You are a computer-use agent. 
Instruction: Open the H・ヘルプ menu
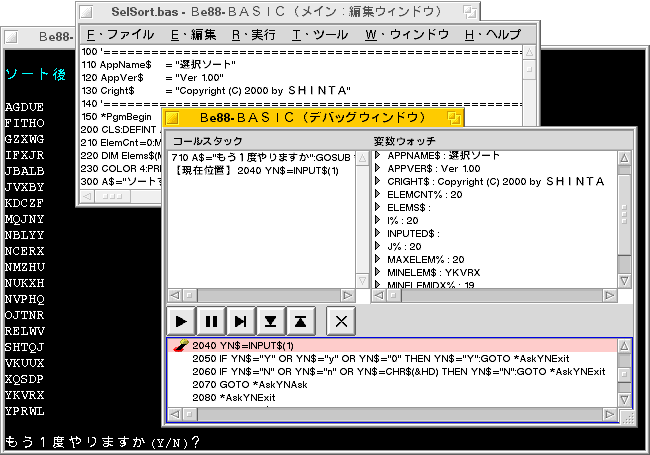pyautogui.click(x=492, y=34)
